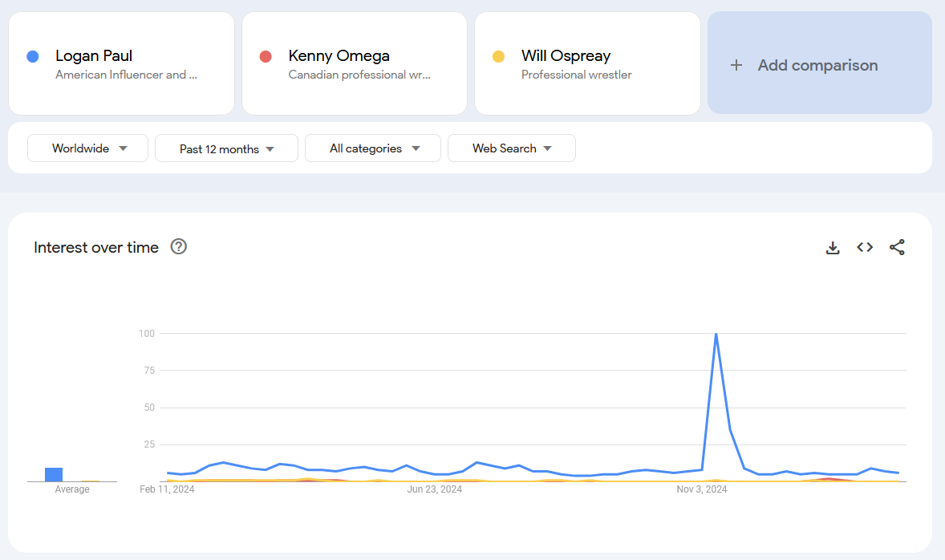Open the embed code icon
The image size is (945, 560).
coord(865,247)
